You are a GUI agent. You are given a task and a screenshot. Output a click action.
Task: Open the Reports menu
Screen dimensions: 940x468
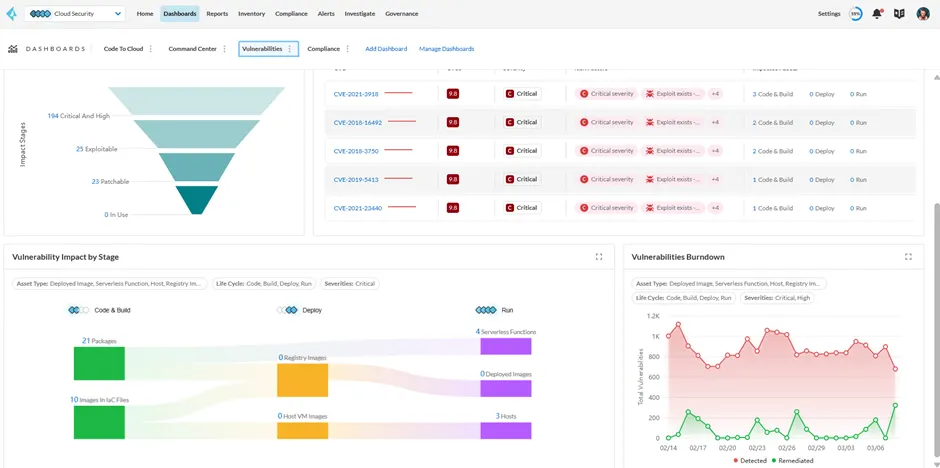(x=217, y=13)
